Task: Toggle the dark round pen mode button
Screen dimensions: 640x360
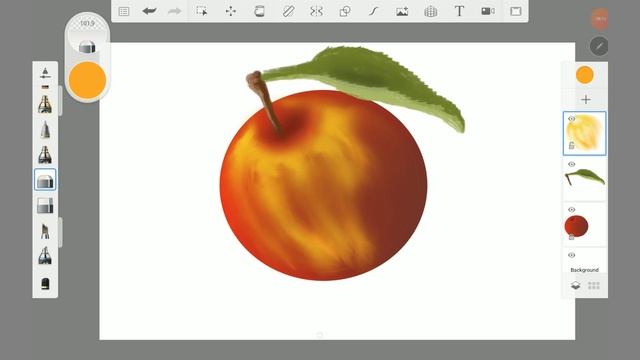Action: click(x=599, y=46)
